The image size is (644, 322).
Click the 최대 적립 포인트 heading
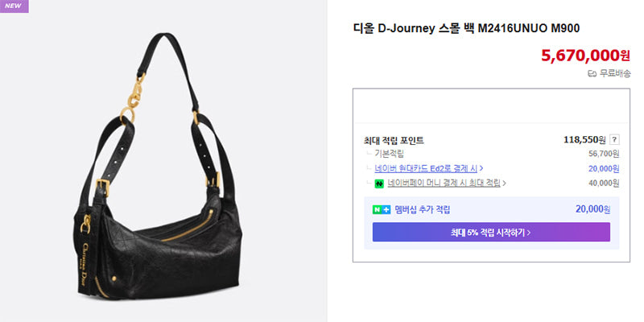pyautogui.click(x=394, y=140)
